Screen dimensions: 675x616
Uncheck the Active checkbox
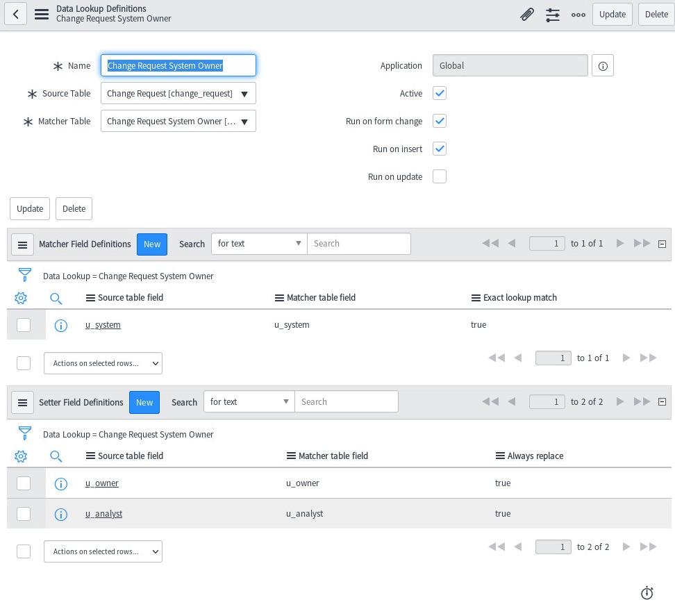pos(440,93)
